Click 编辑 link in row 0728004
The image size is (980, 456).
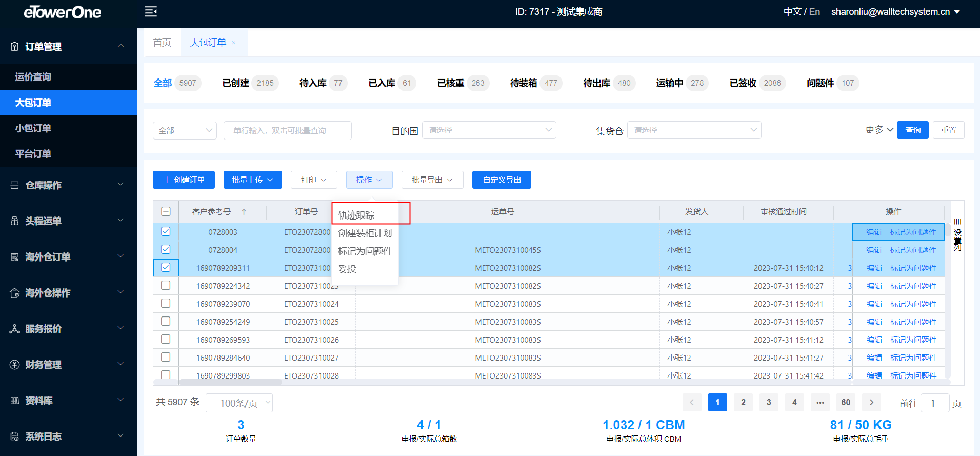click(874, 250)
